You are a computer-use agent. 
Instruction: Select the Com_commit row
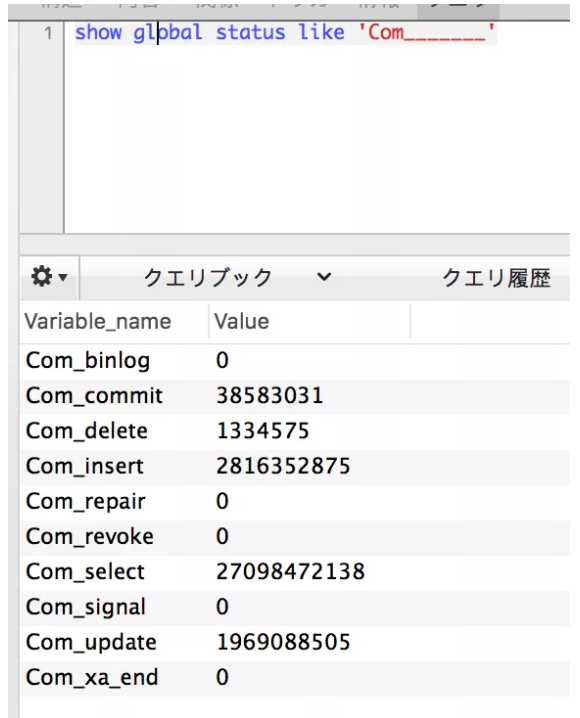295,396
